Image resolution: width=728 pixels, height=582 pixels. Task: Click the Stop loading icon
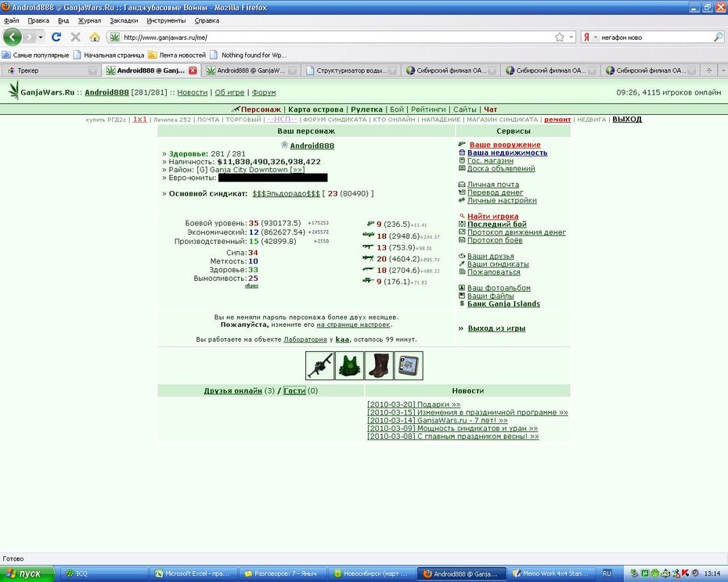coord(76,37)
